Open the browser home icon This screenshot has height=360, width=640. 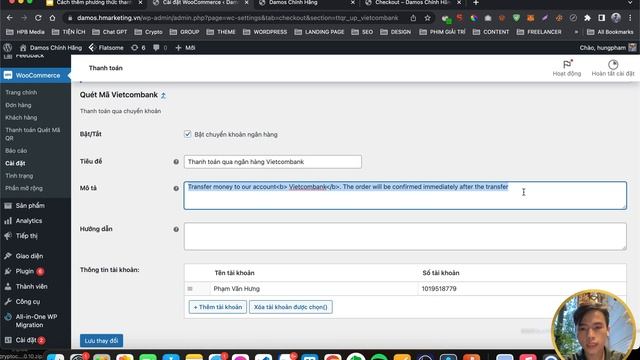click(52, 18)
